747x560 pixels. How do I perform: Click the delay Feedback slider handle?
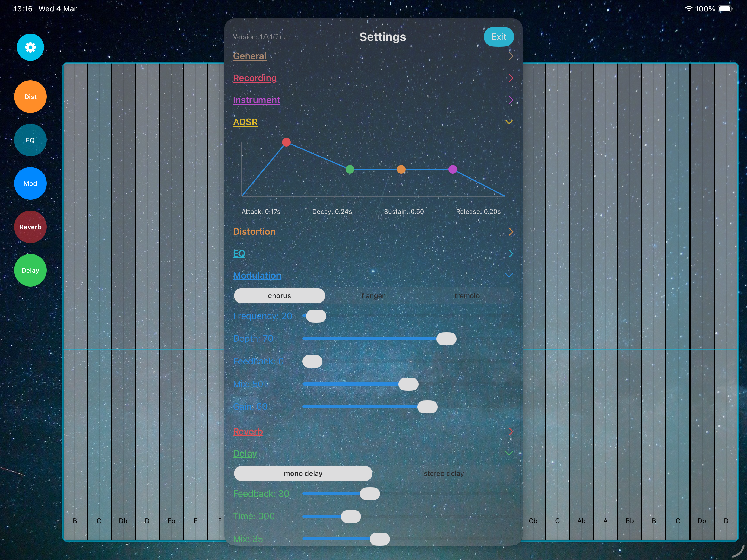[370, 494]
